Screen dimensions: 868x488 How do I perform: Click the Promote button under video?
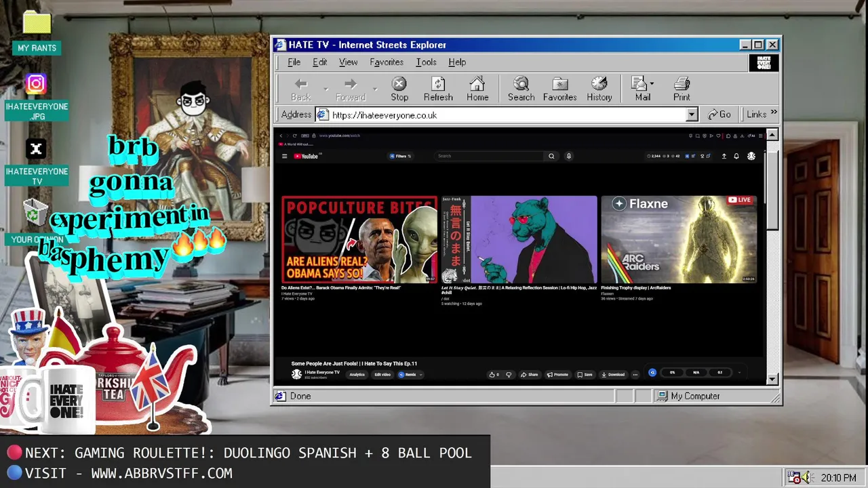pyautogui.click(x=557, y=374)
